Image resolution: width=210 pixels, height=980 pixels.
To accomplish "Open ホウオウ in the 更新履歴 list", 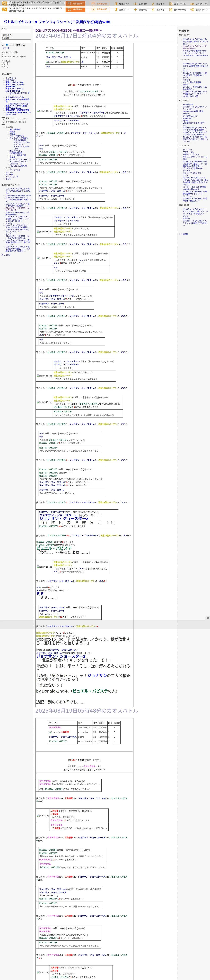I will tap(186, 80).
